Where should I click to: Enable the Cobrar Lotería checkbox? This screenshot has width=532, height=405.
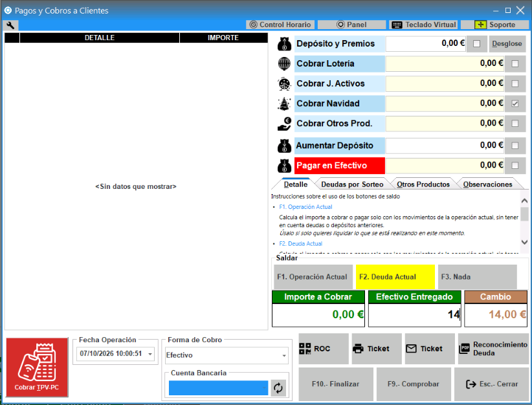(x=515, y=64)
